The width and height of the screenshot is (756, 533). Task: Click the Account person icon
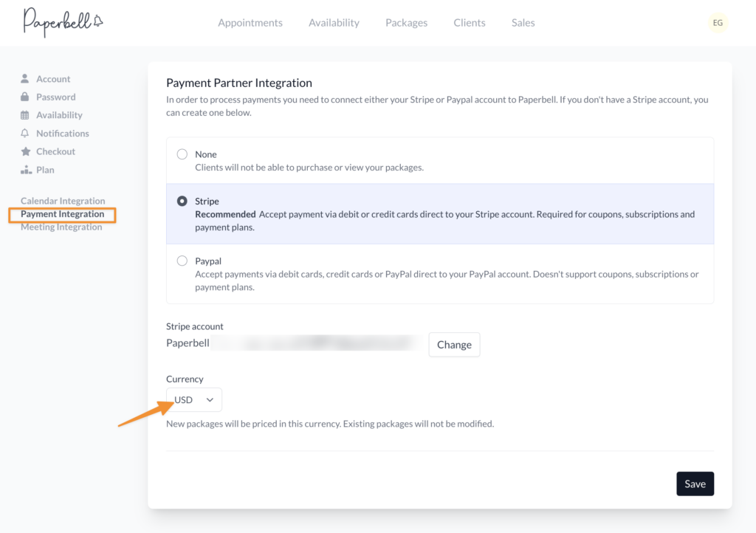coord(25,79)
